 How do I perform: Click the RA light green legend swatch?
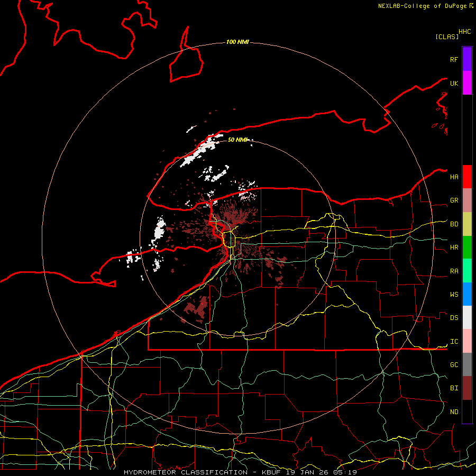click(467, 271)
